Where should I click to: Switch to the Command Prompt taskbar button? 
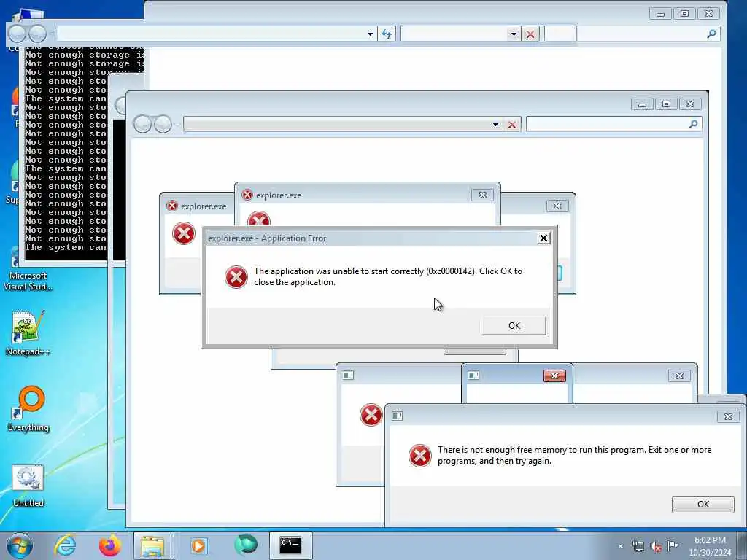coord(290,545)
